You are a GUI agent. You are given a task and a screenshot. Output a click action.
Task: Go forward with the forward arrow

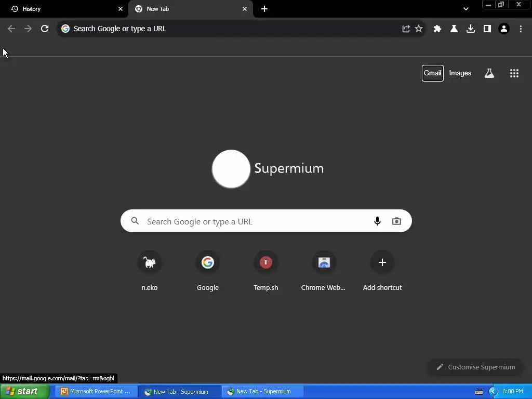pos(28,29)
